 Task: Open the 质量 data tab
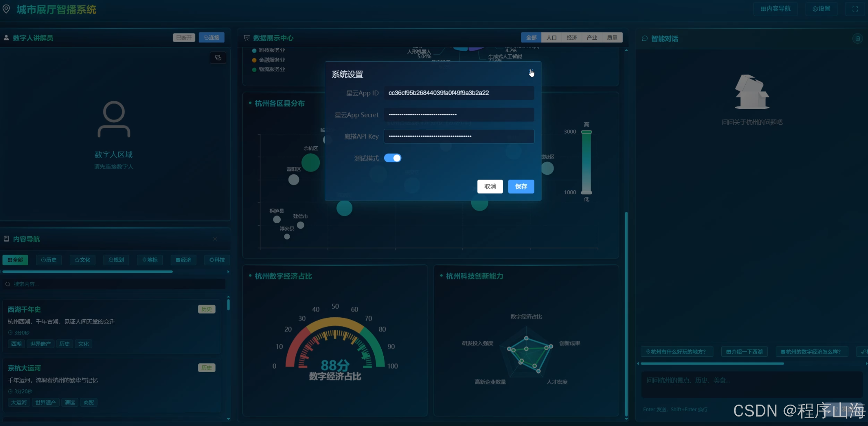(x=612, y=37)
